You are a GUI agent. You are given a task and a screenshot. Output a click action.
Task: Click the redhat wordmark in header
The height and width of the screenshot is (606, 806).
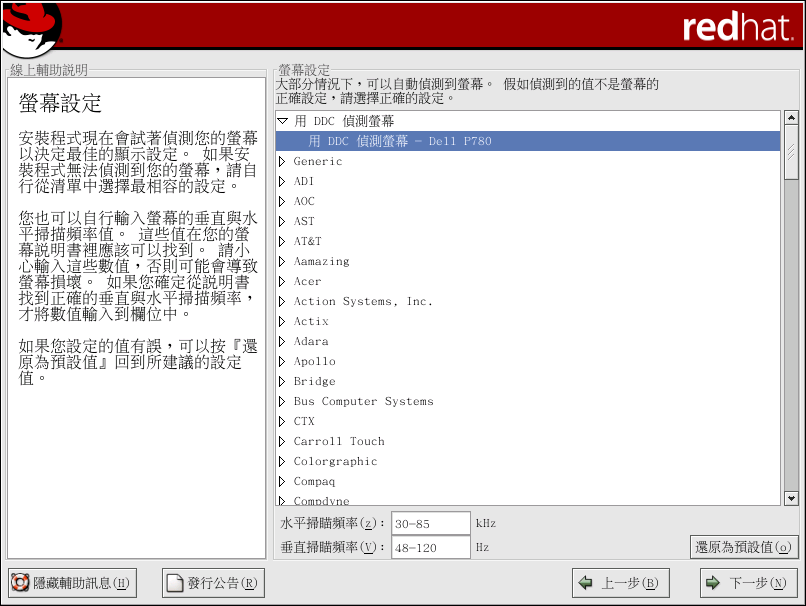(738, 27)
